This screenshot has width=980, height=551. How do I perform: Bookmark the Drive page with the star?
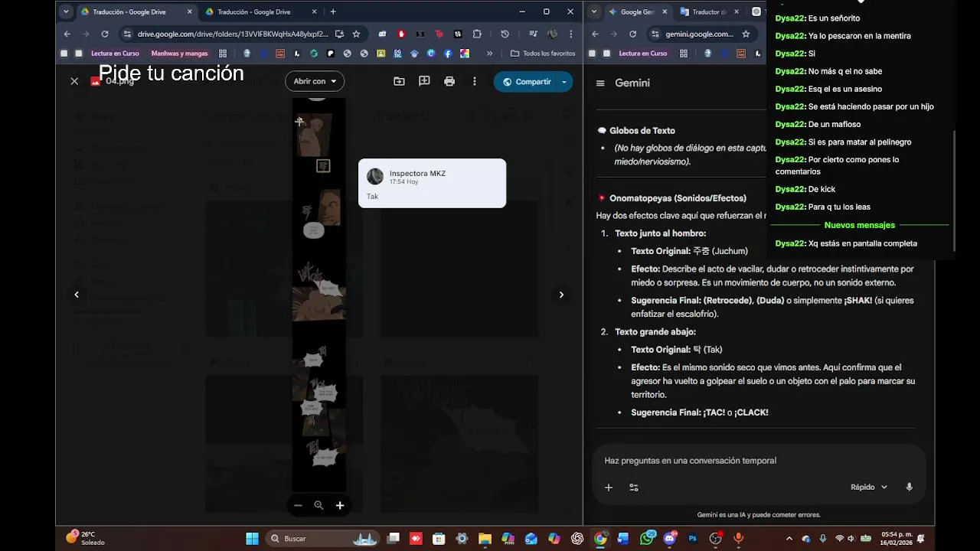tap(356, 34)
